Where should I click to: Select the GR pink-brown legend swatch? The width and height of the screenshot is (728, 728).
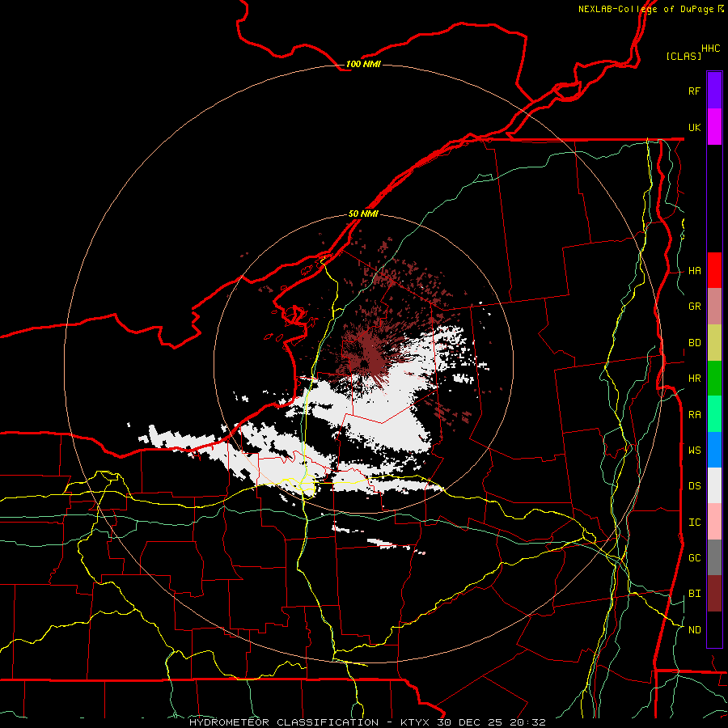(714, 306)
